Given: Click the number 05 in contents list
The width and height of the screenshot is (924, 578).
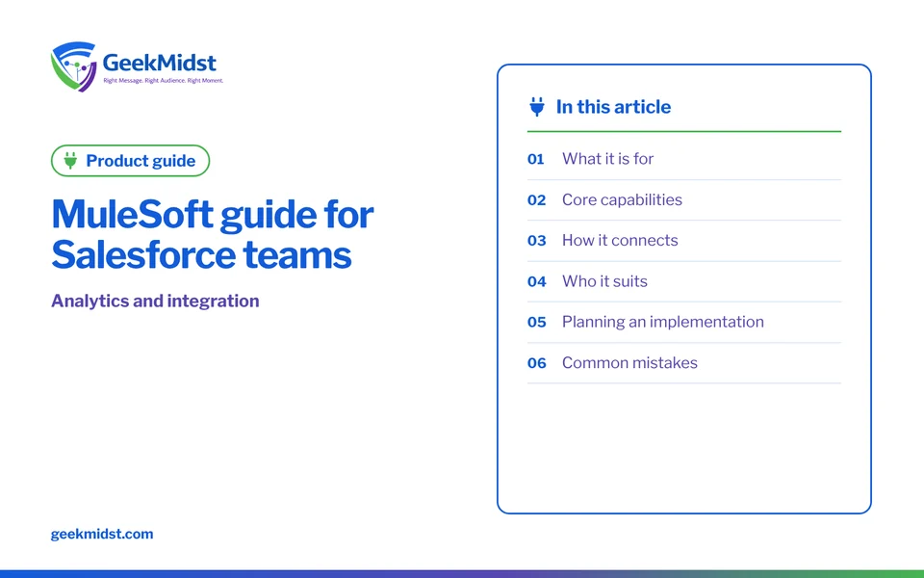Looking at the screenshot, I should pos(537,322).
